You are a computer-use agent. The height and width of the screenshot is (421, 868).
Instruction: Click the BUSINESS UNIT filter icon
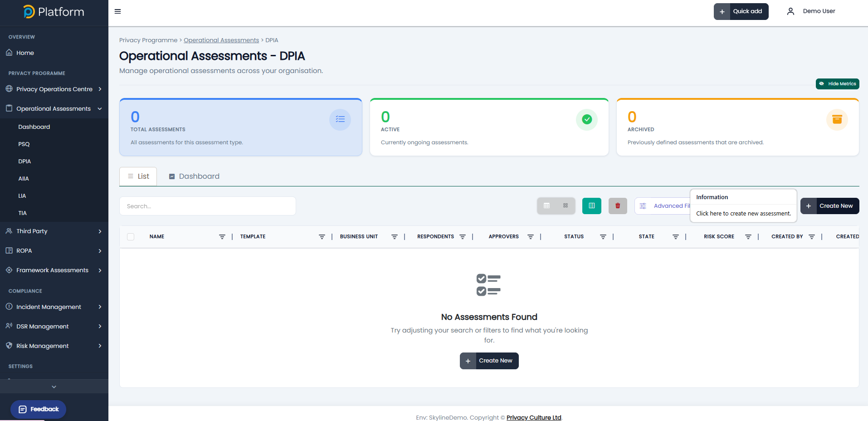(395, 237)
